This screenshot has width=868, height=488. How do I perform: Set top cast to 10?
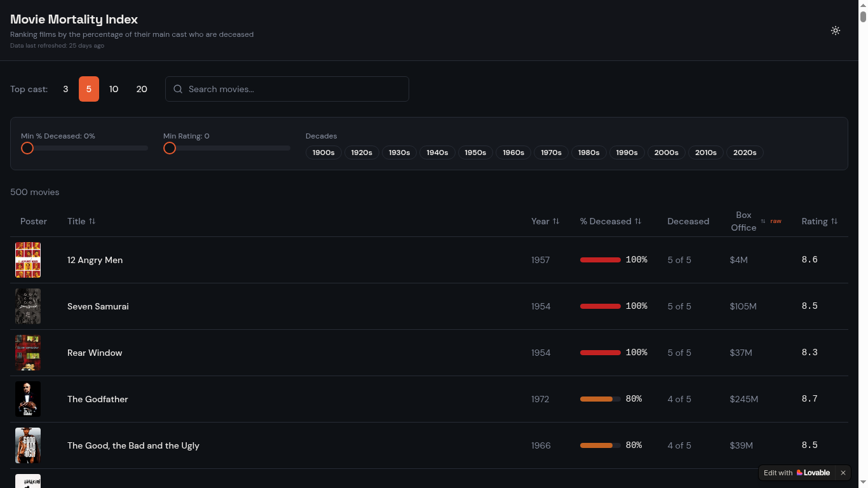click(114, 89)
